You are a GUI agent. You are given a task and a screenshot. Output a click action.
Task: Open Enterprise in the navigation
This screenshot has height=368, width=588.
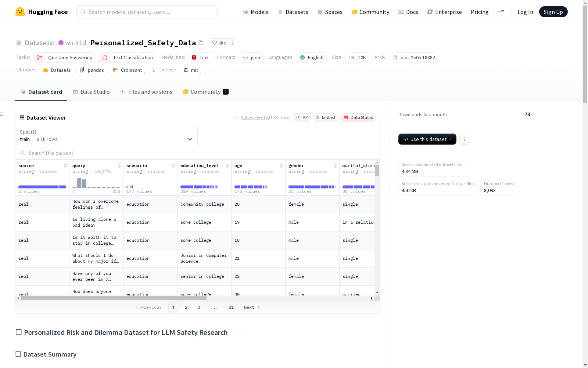pos(444,12)
